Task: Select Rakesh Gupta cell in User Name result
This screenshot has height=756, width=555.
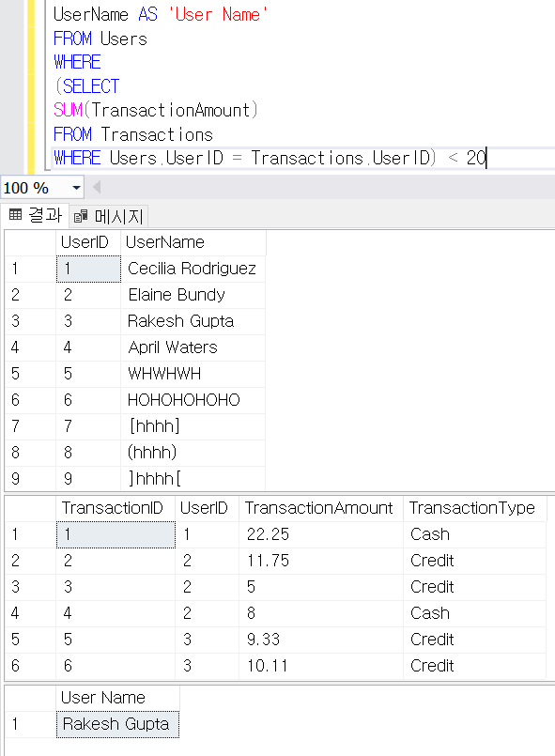Action: pyautogui.click(x=117, y=724)
